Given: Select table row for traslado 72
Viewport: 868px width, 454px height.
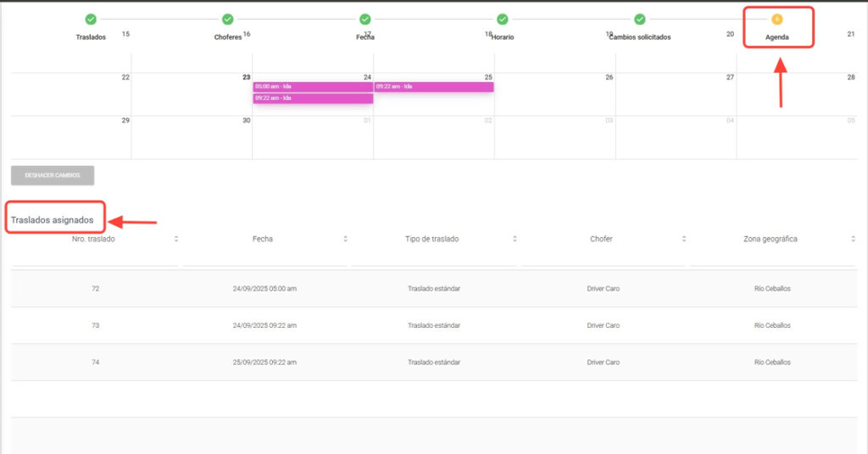Looking at the screenshot, I should [x=434, y=289].
